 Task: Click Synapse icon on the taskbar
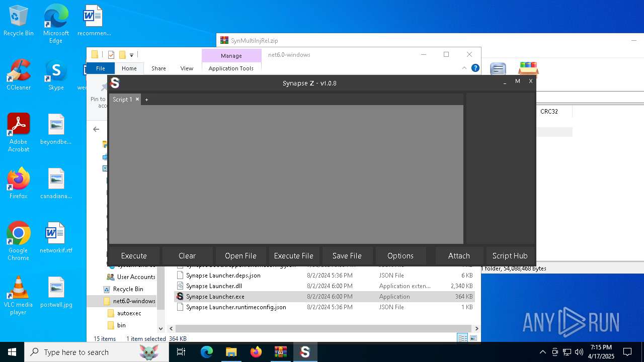coord(305,352)
